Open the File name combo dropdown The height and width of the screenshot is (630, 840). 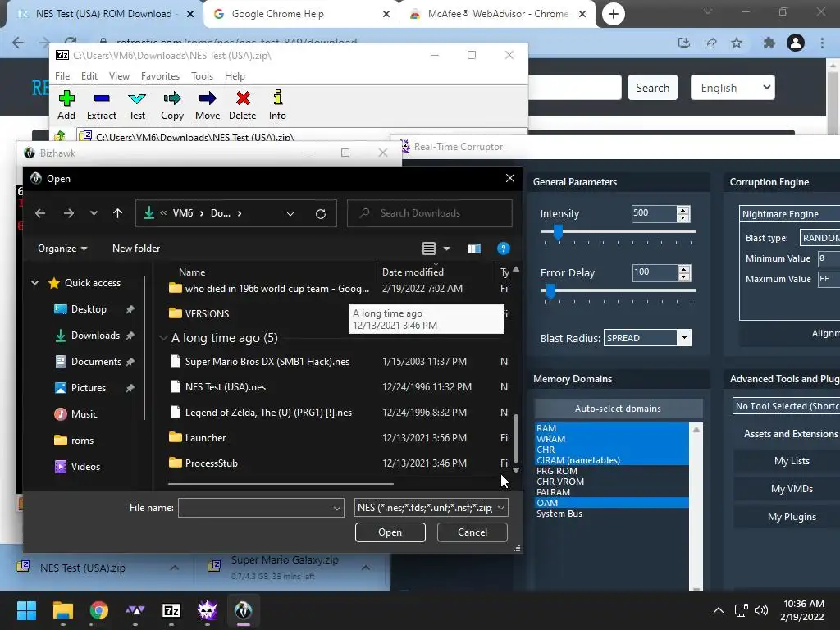click(337, 508)
